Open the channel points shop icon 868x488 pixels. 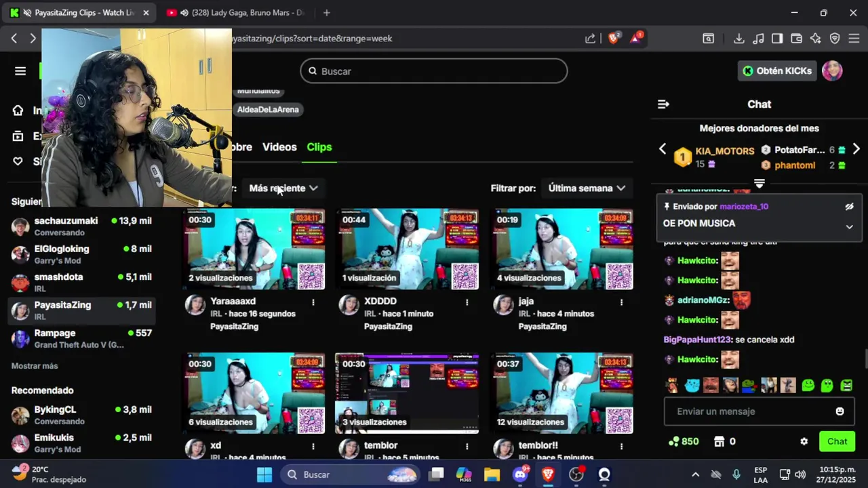click(719, 441)
